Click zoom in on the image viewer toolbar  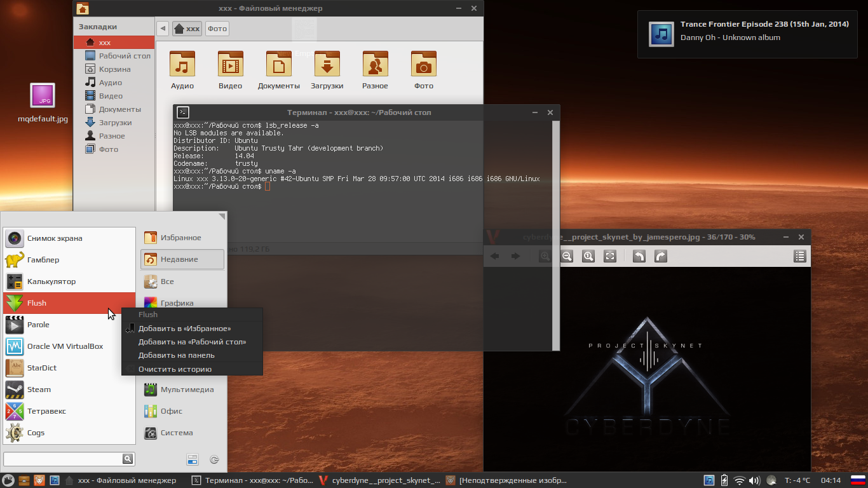coord(545,256)
